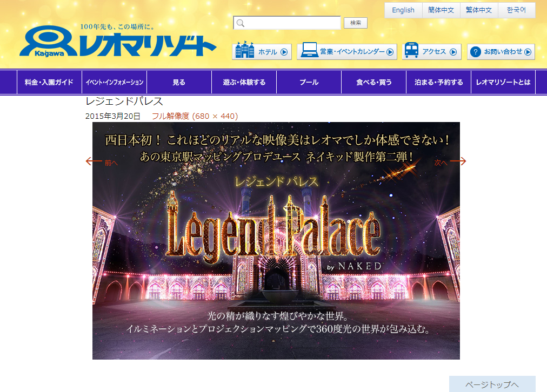This screenshot has height=392, width=547.
Task: Click the question mark contact icon
Action: (476, 52)
